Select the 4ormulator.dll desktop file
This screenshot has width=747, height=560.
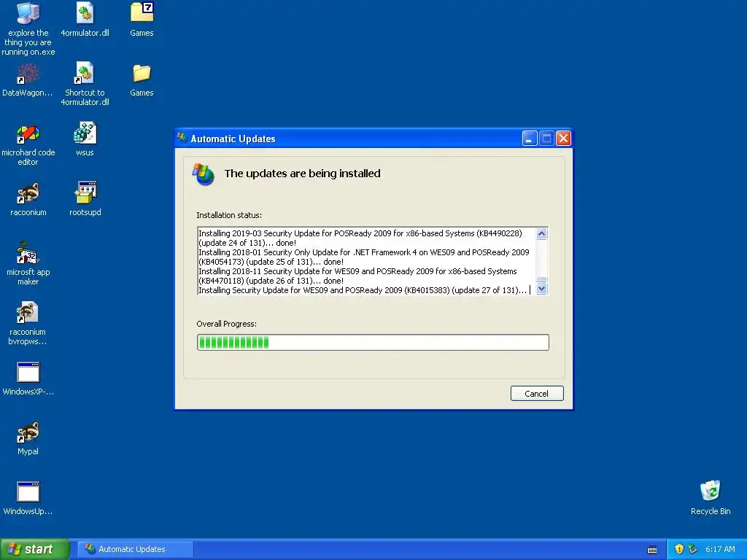click(85, 20)
